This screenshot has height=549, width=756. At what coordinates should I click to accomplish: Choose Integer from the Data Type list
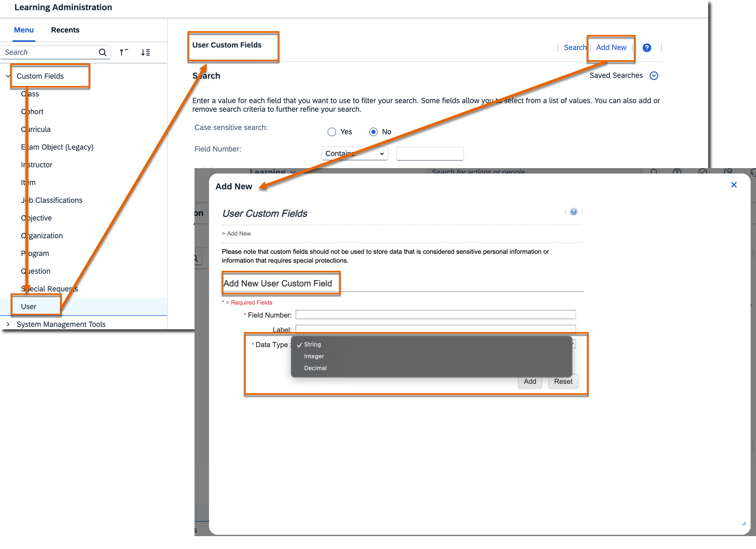point(314,356)
